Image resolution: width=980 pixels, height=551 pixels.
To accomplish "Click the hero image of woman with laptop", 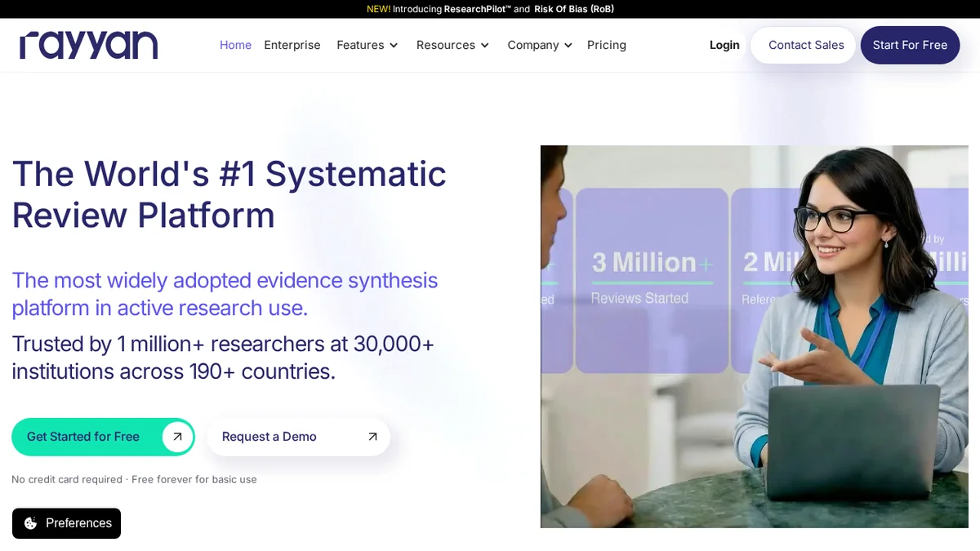I will tap(755, 336).
